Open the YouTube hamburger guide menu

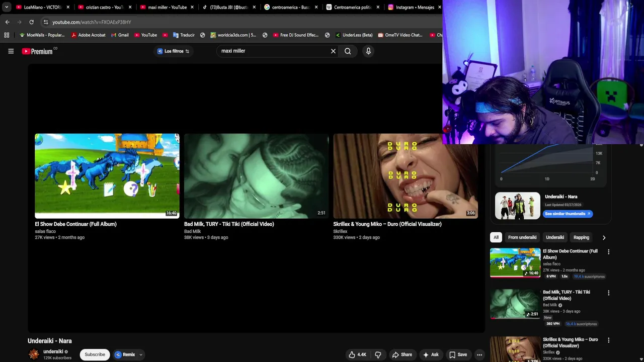[11, 51]
